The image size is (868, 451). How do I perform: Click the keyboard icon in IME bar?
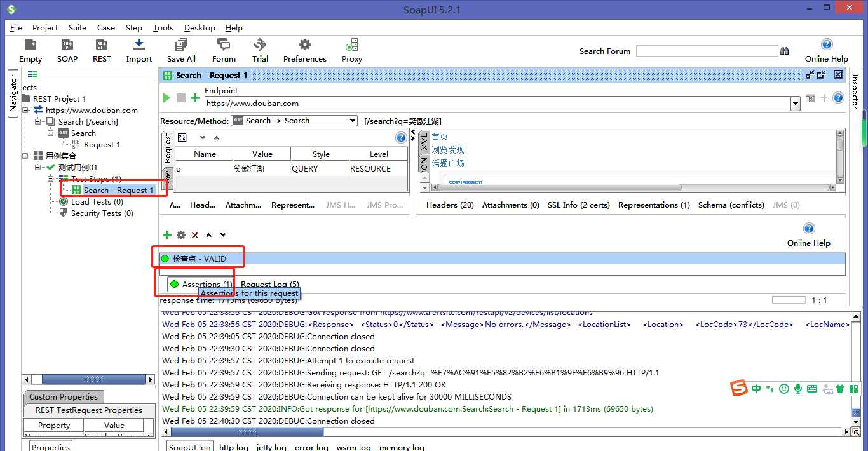point(812,389)
